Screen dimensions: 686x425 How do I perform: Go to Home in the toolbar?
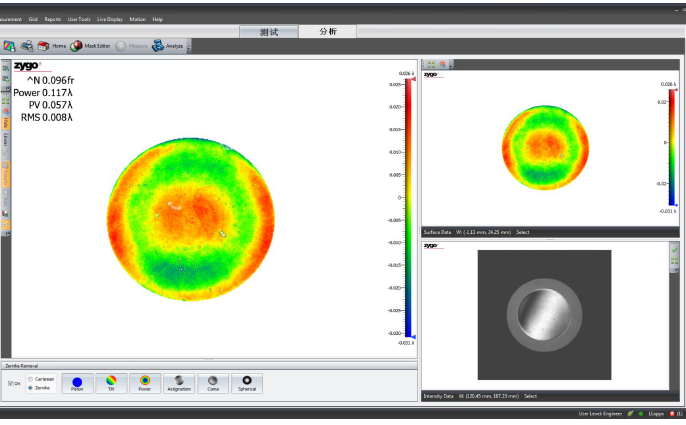point(53,46)
